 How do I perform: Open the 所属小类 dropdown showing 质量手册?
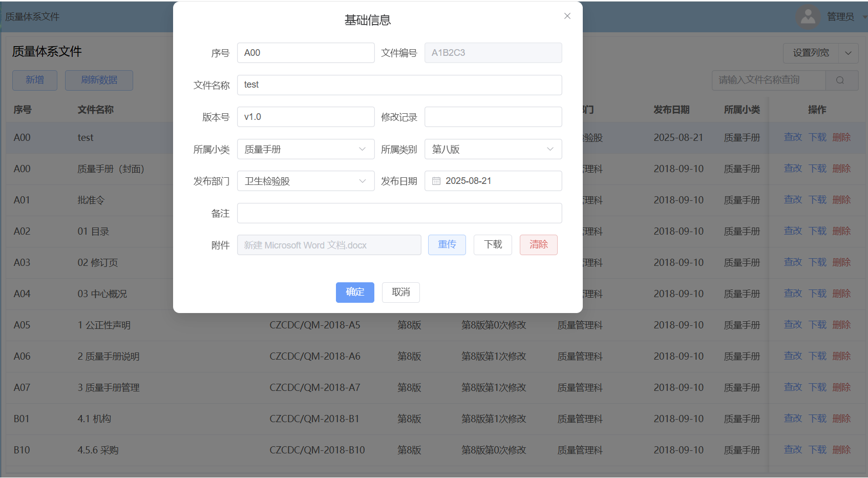pos(306,149)
